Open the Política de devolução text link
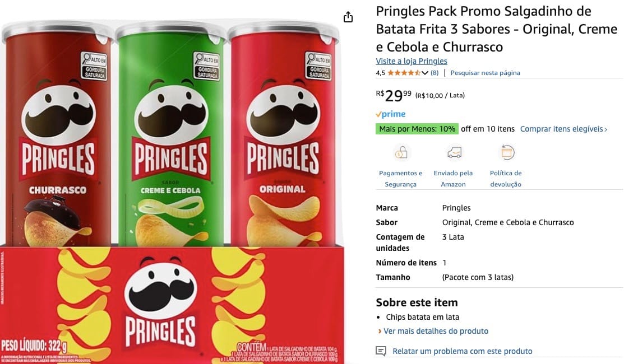The height and width of the screenshot is (364, 624). click(505, 179)
